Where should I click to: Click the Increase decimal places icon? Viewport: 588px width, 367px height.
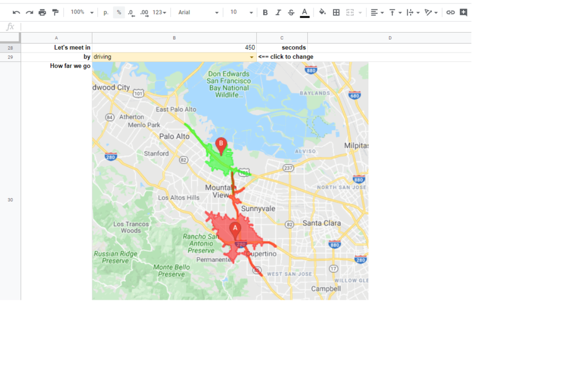(145, 12)
